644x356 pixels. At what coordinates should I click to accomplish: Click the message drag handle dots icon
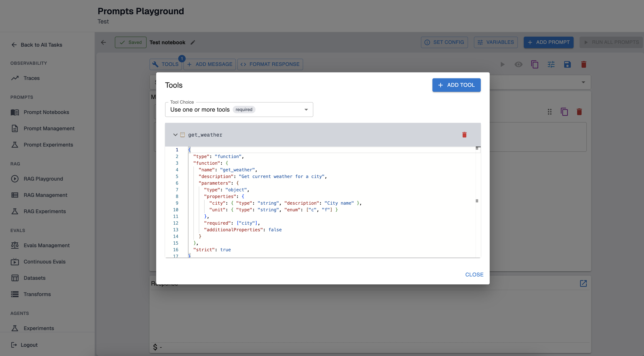click(549, 112)
